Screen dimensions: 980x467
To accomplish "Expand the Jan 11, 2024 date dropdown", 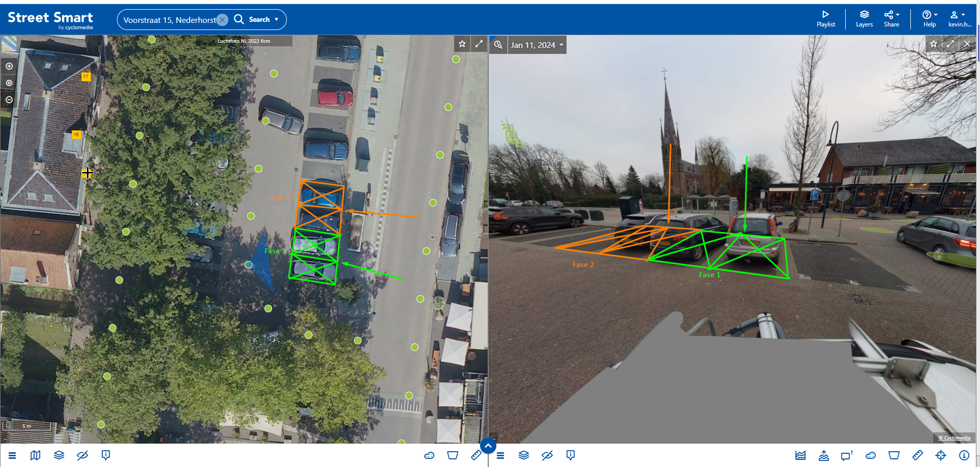I will click(x=537, y=45).
